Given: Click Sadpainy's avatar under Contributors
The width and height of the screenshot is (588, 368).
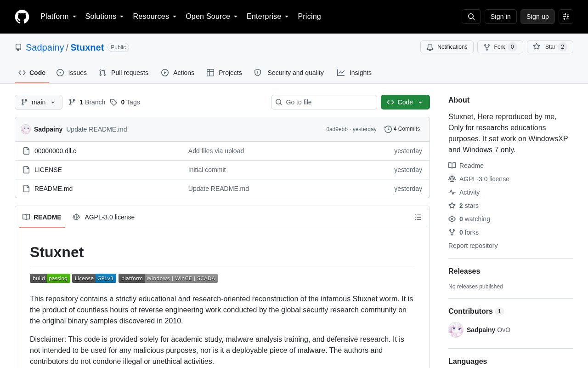Looking at the screenshot, I should coord(456,330).
